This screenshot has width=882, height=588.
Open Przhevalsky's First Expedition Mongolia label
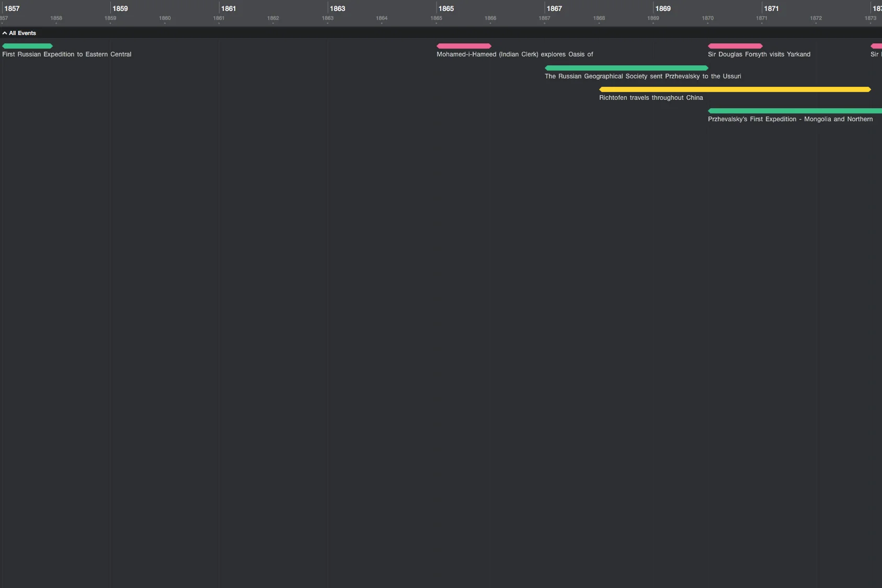click(791, 119)
